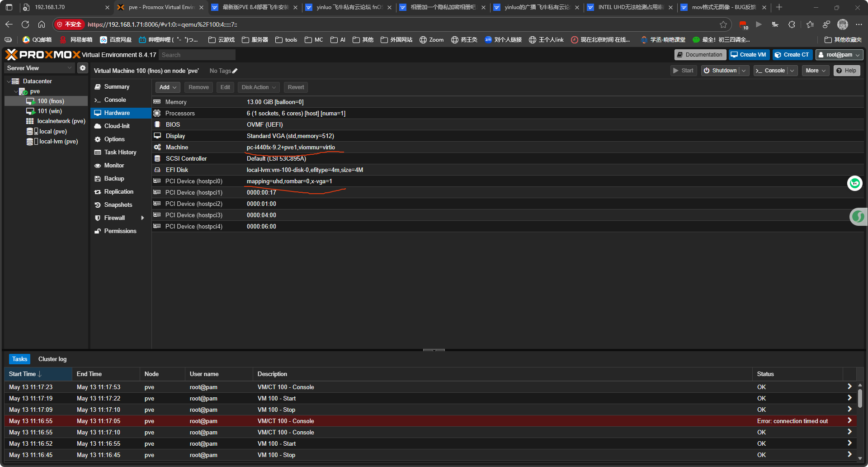Click Create VM button
This screenshot has height=467, width=868.
coord(749,55)
